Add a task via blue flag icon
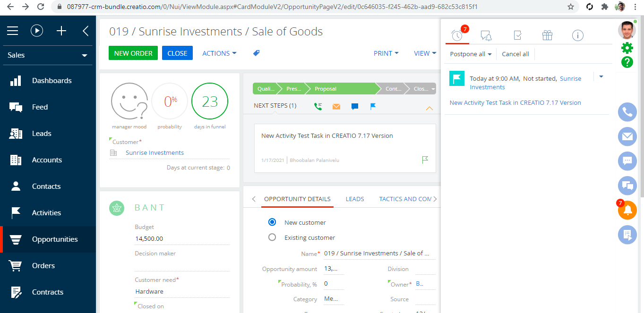This screenshot has width=644, height=313. (373, 106)
